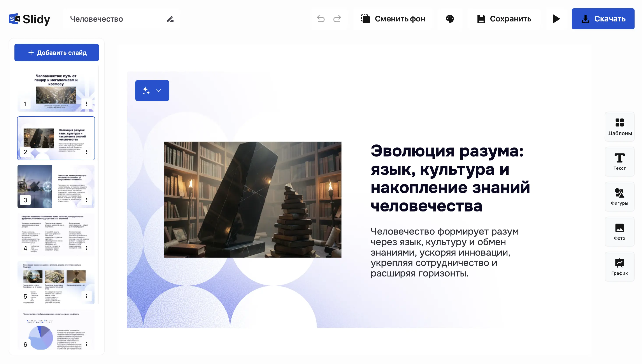Redo the last action
Image resolution: width=642 pixels, height=364 pixels.
tap(337, 19)
